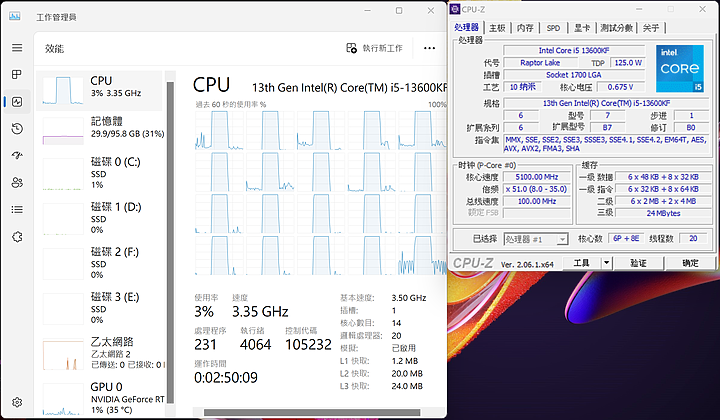Select the CPU performance entry
Image resolution: width=720 pixels, height=420 pixels.
[x=100, y=90]
